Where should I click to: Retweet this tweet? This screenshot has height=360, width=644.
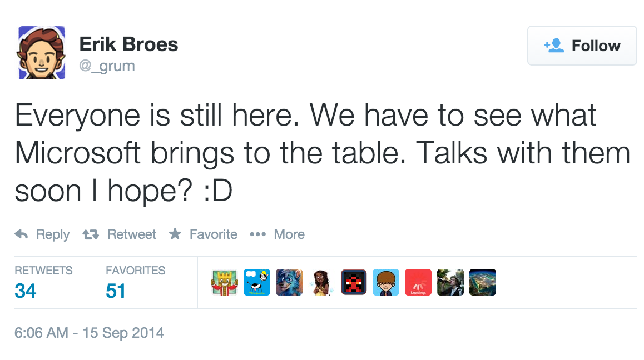pyautogui.click(x=119, y=234)
